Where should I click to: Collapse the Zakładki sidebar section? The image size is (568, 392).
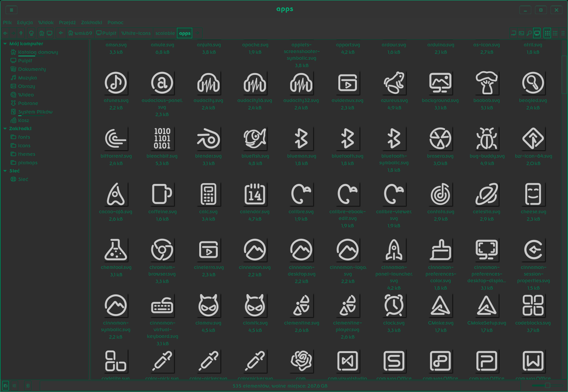click(5, 129)
